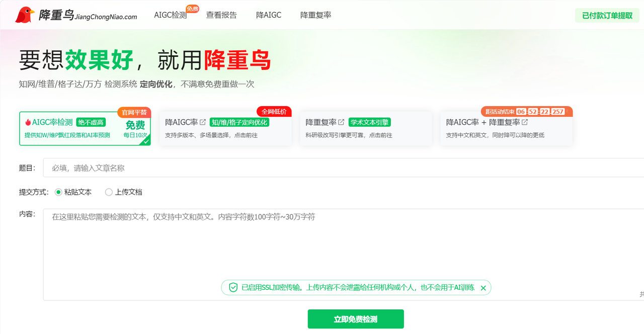
Task: Open the 降重复率 card
Action: pos(366,128)
